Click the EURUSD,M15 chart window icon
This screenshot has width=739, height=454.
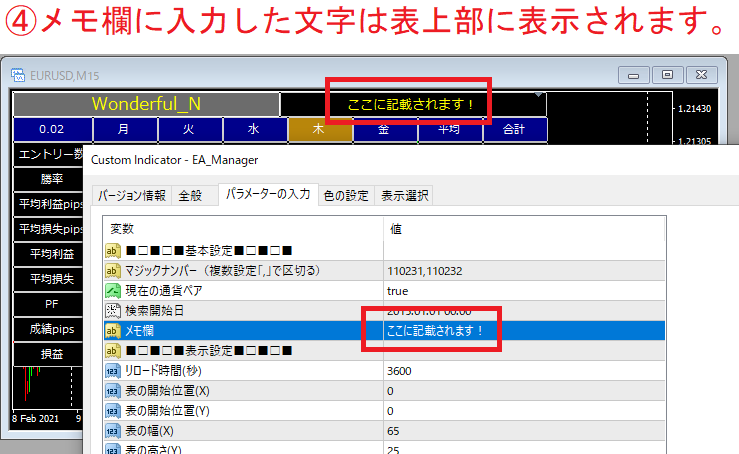[x=18, y=75]
